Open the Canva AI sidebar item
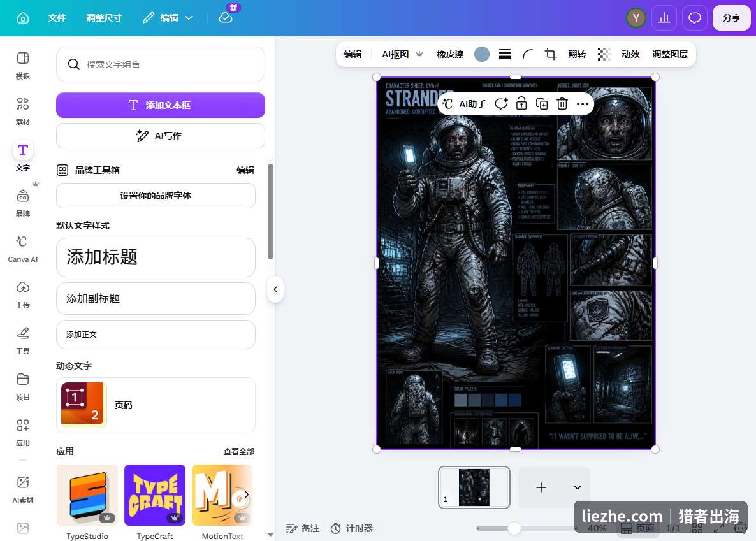This screenshot has height=541, width=756. [23, 249]
